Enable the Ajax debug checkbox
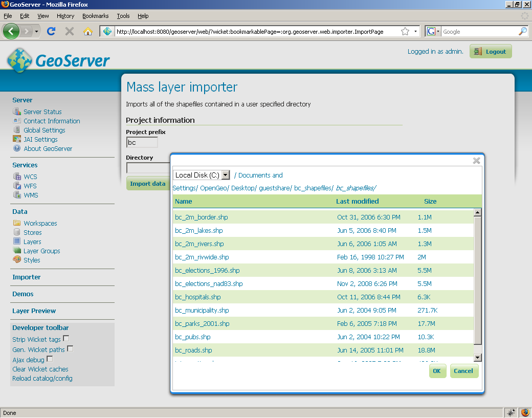The image size is (532, 418). click(x=50, y=359)
